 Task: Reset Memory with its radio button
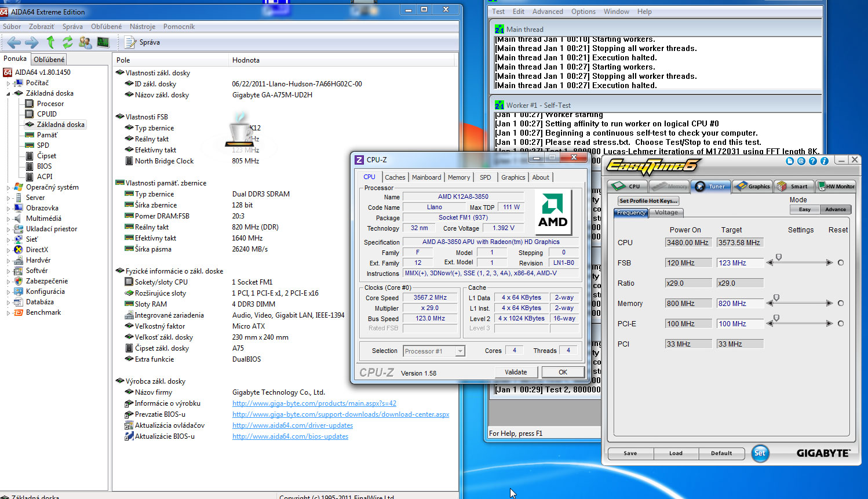841,303
